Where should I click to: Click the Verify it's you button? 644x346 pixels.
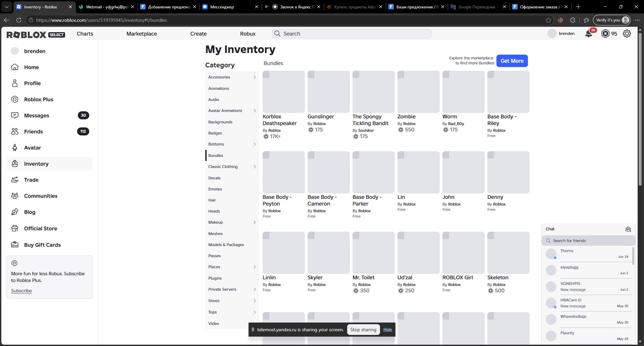click(x=611, y=20)
